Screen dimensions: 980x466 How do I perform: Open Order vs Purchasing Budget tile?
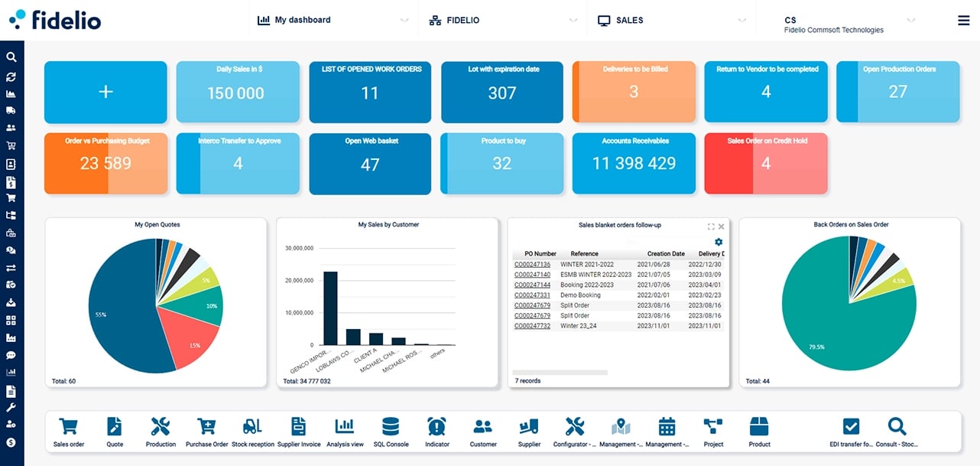105,164
